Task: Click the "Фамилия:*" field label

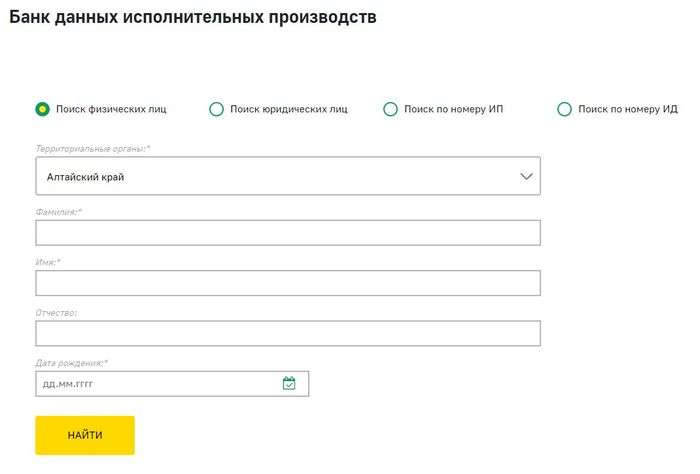Action: pyautogui.click(x=59, y=212)
